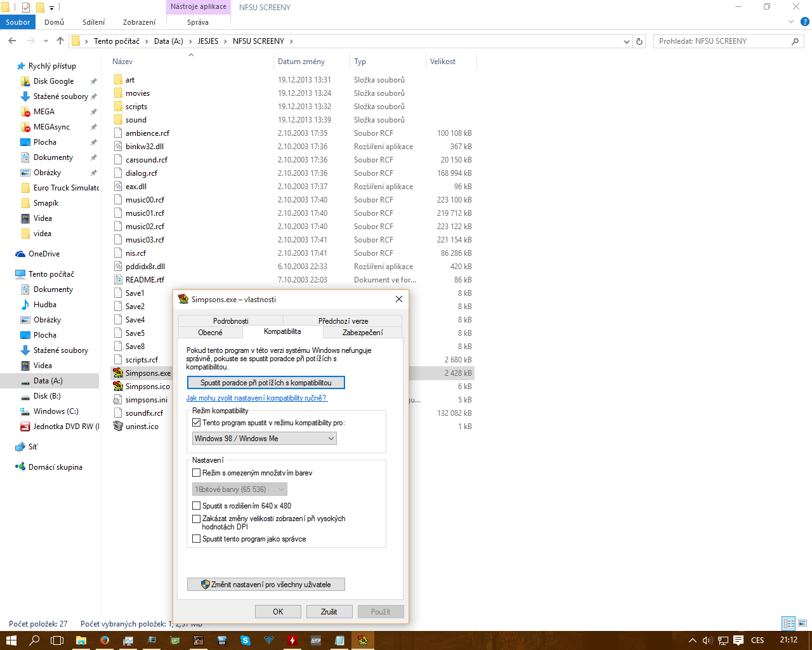812x650 pixels.
Task: Expand the address bar history dropdown
Action: [627, 41]
